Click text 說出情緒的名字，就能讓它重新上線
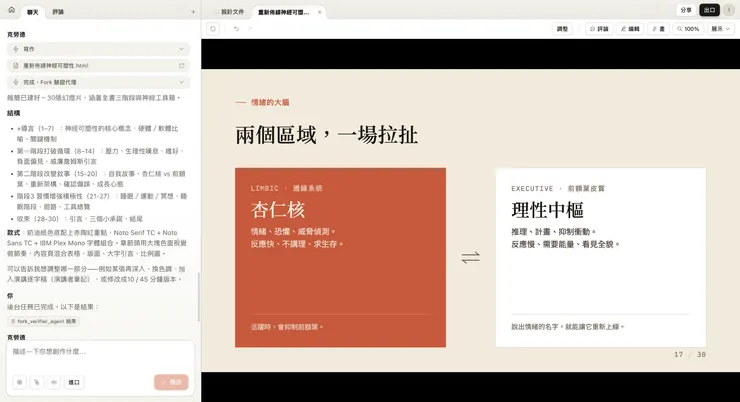 tap(568, 327)
